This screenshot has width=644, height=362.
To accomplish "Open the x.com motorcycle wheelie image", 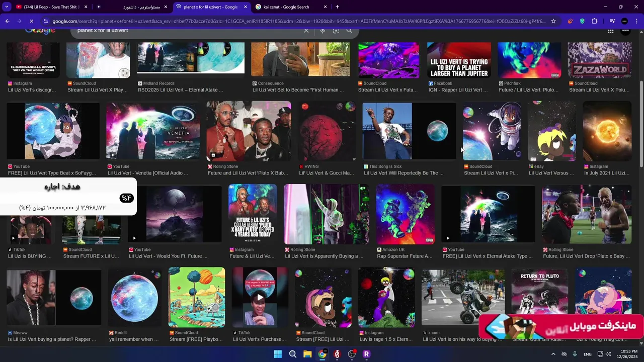I will [463, 298].
